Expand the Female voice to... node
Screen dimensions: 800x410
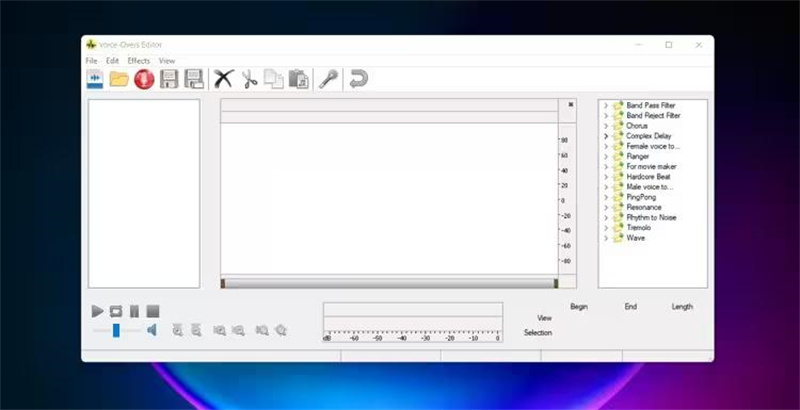(606, 146)
